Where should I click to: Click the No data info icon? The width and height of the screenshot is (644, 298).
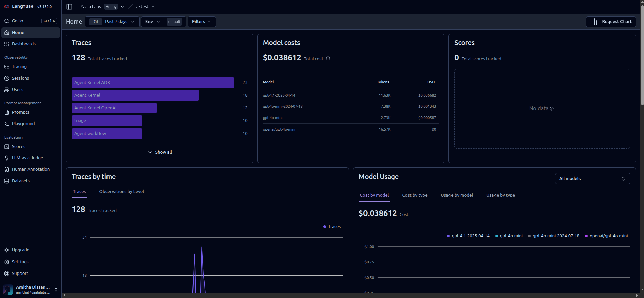pos(552,109)
